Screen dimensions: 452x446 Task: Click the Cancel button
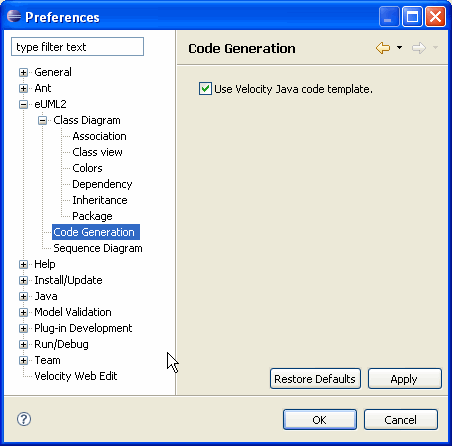[401, 420]
